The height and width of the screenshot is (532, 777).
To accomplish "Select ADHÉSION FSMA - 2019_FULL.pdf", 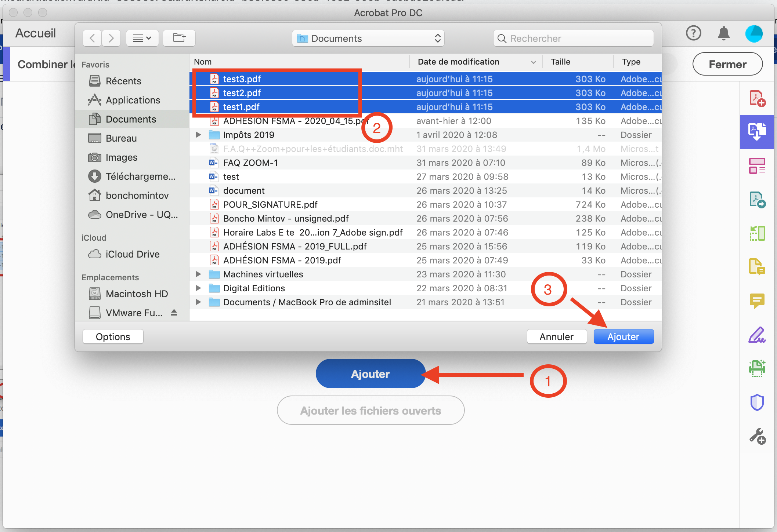I will tap(426, 246).
